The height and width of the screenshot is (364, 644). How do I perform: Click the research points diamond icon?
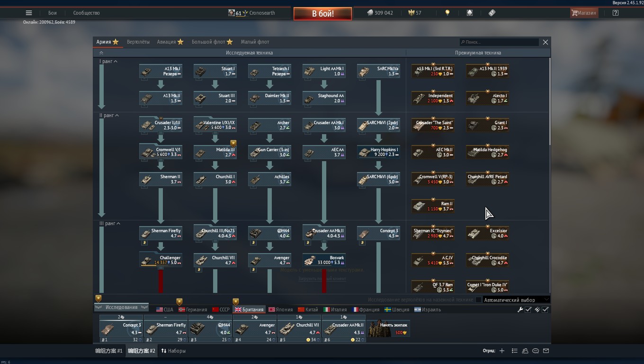pos(470,13)
